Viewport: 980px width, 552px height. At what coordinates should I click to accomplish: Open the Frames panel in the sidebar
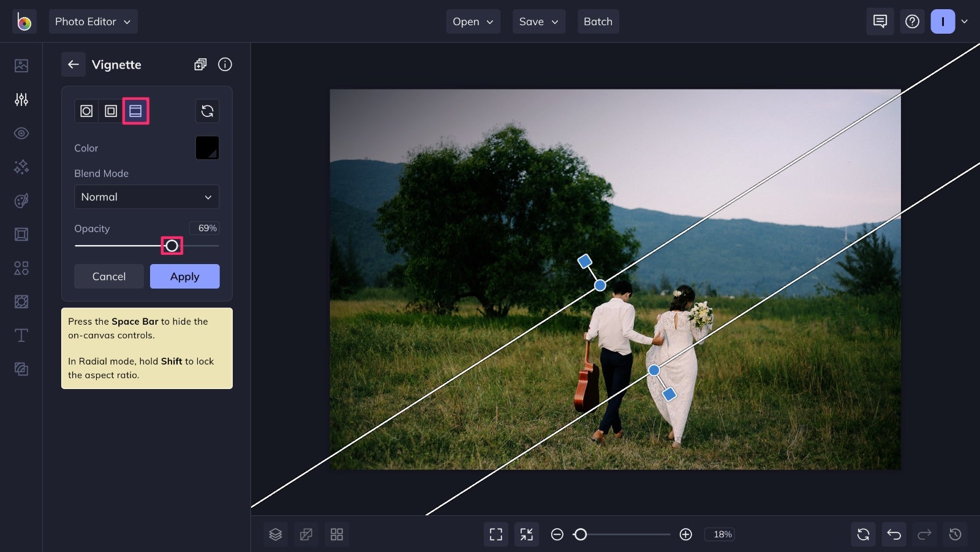[21, 234]
